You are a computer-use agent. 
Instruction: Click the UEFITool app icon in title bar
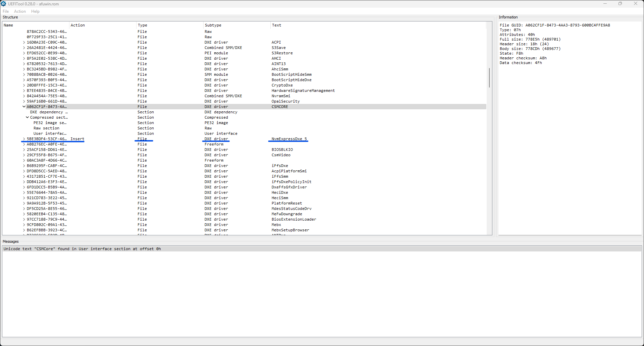click(x=3, y=4)
